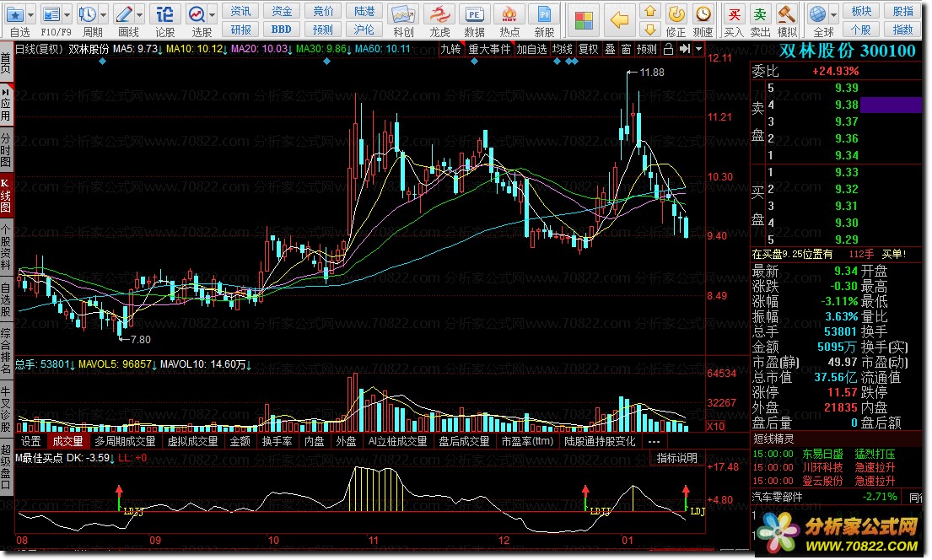
Task: Click the 汽车零部件 sector row
Action: click(x=827, y=497)
